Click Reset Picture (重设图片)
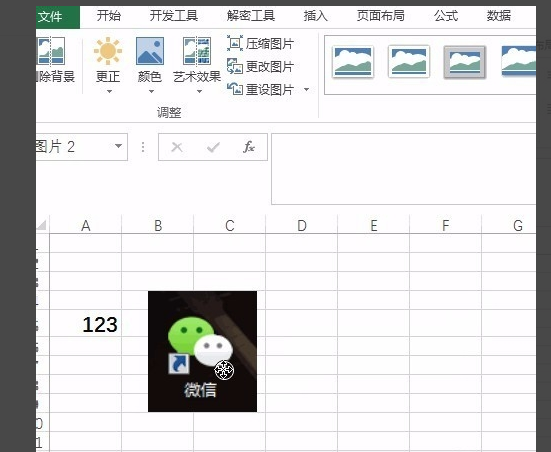This screenshot has height=452, width=551. (x=260, y=89)
